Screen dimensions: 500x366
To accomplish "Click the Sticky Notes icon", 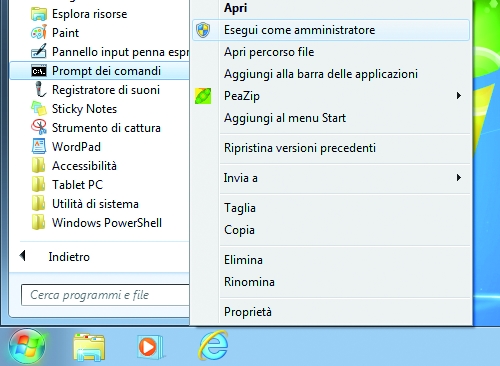I will click(x=39, y=109).
